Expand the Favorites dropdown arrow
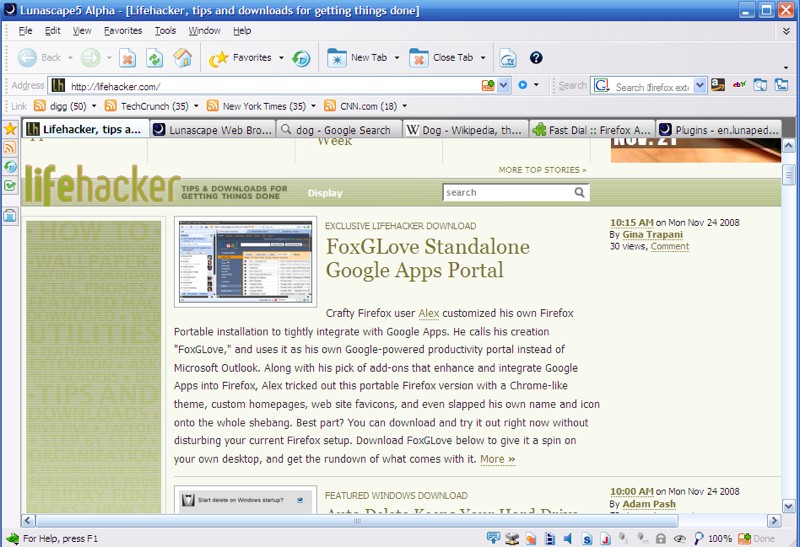This screenshot has height=547, width=800. (281, 58)
